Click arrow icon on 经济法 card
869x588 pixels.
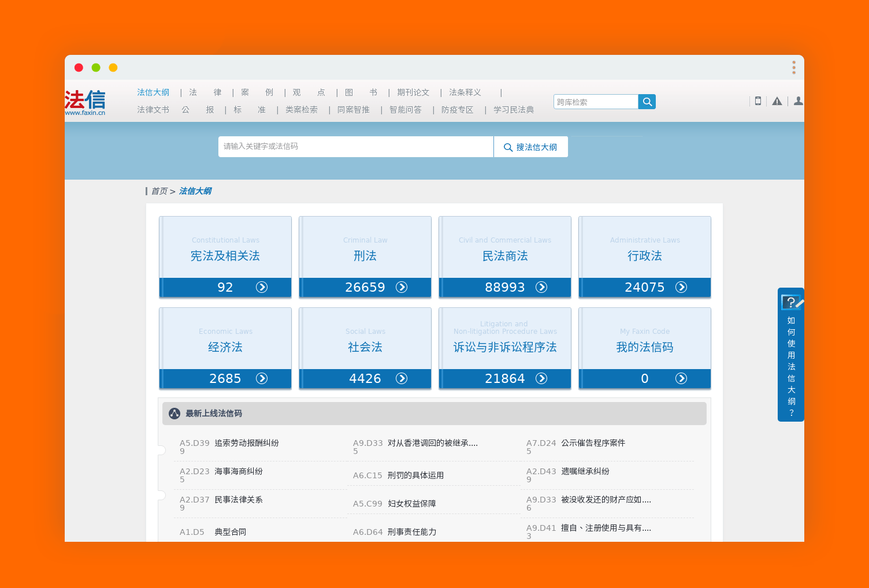pos(262,378)
